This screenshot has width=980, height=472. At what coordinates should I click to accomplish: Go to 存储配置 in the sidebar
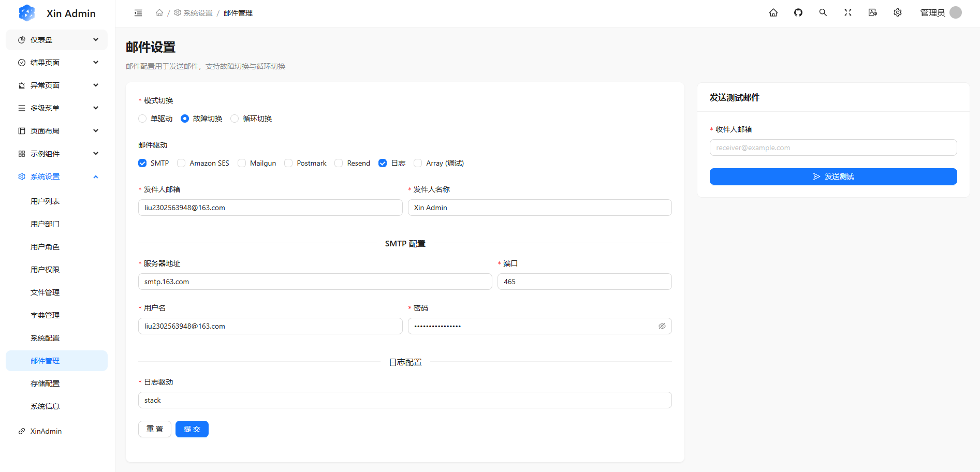[x=45, y=383]
